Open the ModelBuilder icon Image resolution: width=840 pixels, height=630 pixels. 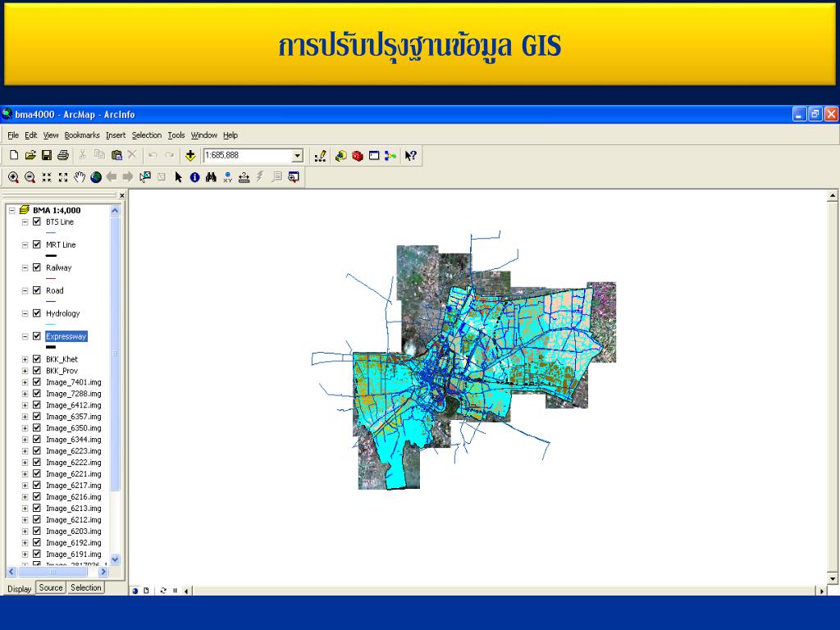[x=390, y=156]
